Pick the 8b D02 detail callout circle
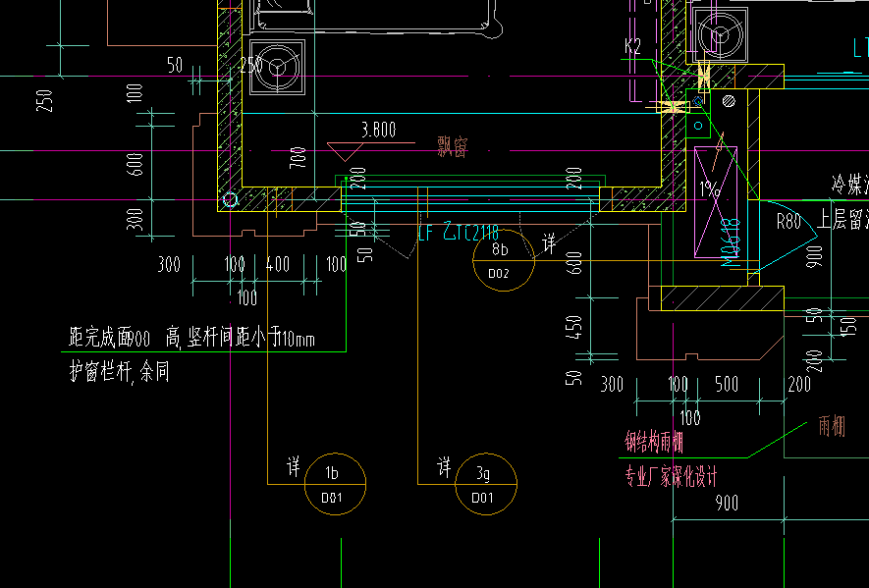 point(503,260)
